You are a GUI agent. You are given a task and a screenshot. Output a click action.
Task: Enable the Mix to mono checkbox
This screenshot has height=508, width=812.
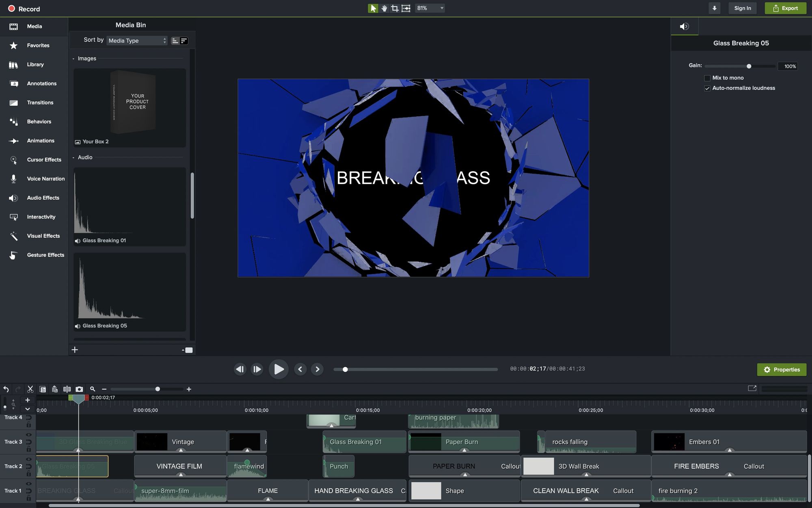[x=707, y=78]
